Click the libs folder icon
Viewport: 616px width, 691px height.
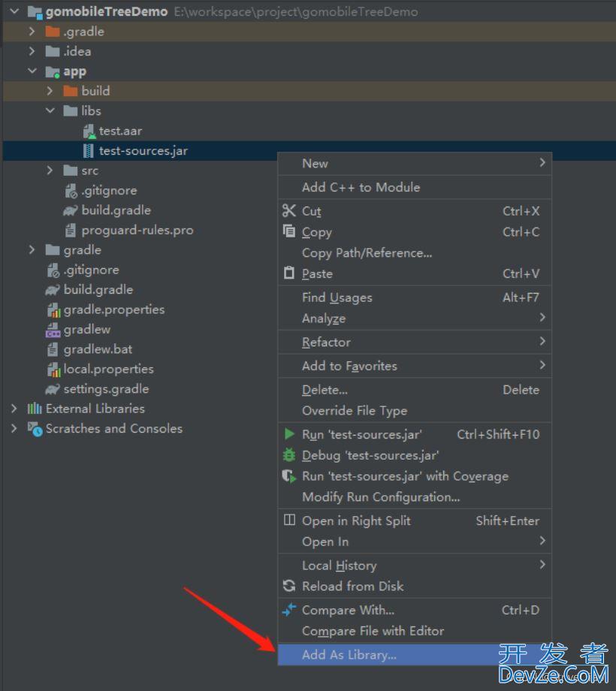tap(71, 111)
